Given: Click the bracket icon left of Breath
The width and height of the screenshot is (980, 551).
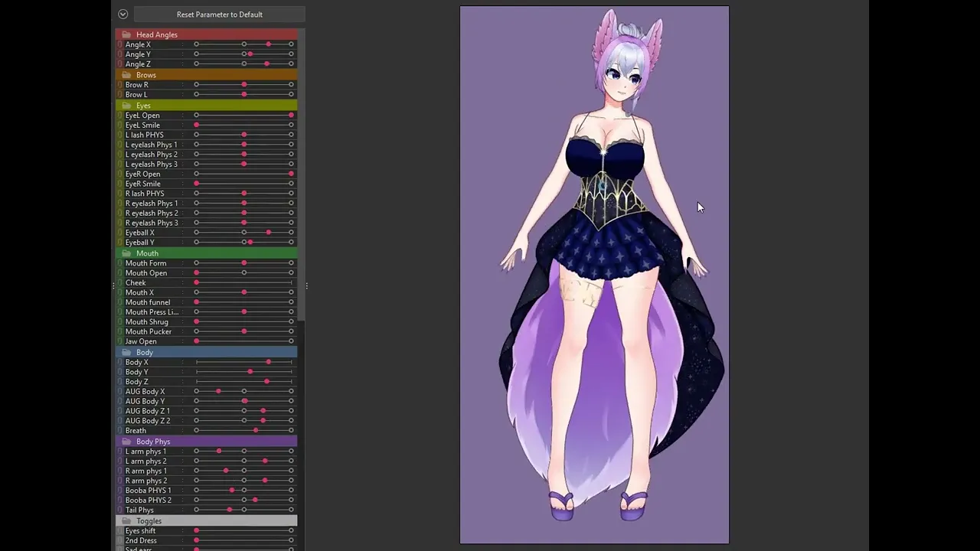Looking at the screenshot, I should point(120,431).
